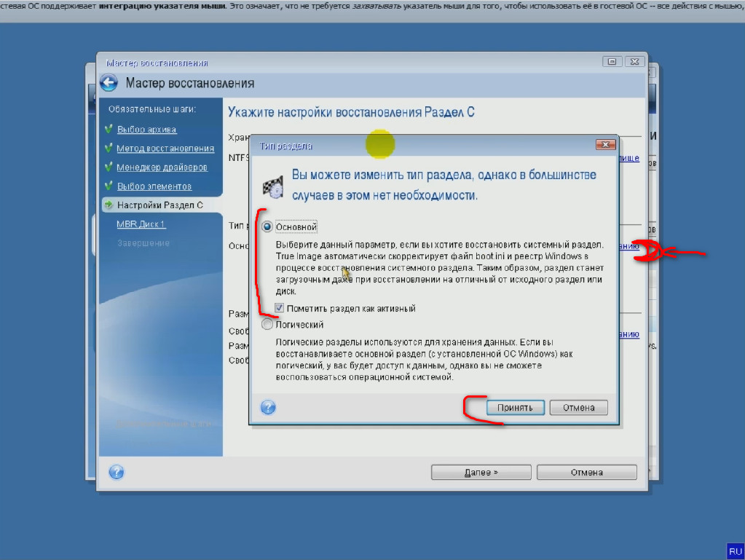The image size is (745, 560).
Task: Click the checkered flag disk icon in the dialog
Action: coord(272,186)
